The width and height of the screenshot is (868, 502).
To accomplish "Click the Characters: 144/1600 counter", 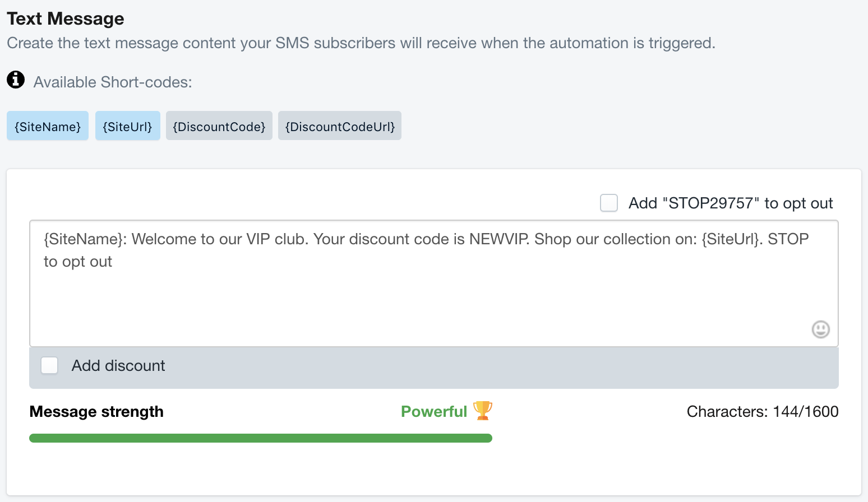I will [x=763, y=412].
